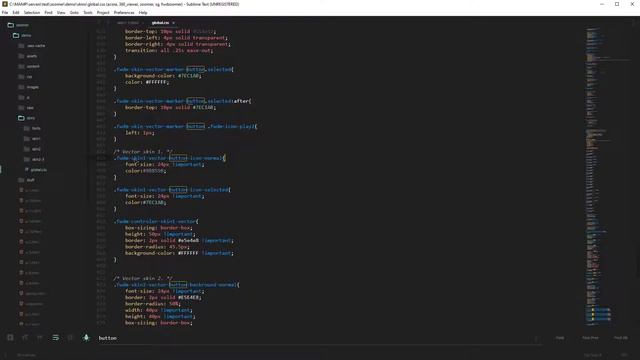Collapse the open skins folder in sidebar
Screen dimensions: 640x360
(x=21, y=118)
